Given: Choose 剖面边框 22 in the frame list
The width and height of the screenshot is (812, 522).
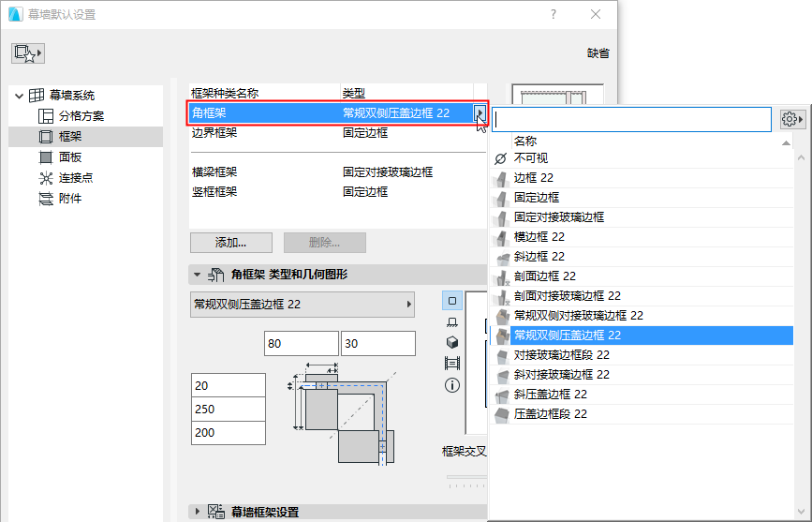Looking at the screenshot, I should coord(642,276).
